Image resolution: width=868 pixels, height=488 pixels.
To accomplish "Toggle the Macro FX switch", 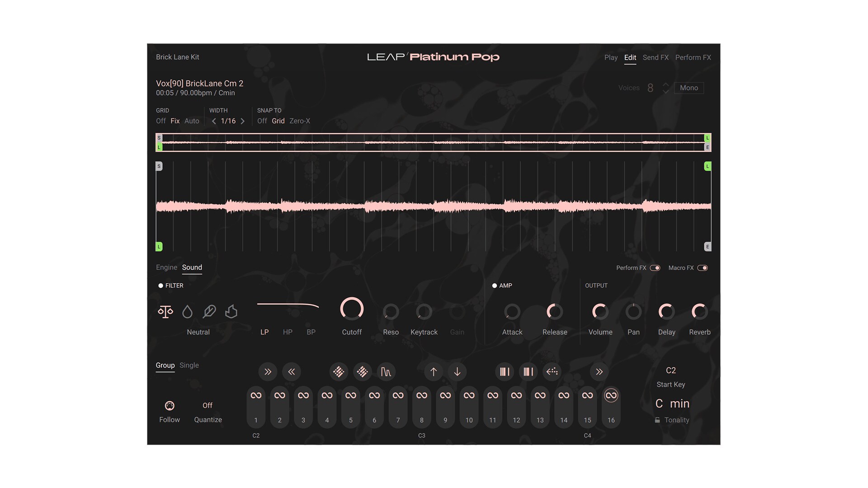I will tap(702, 268).
